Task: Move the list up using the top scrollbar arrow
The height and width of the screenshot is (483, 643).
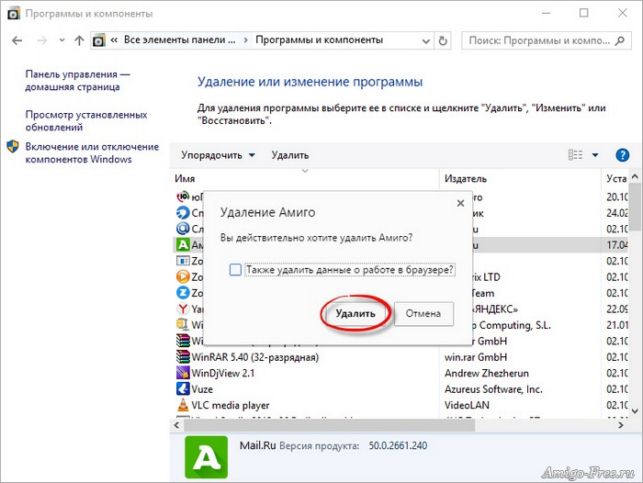Action: [x=635, y=176]
